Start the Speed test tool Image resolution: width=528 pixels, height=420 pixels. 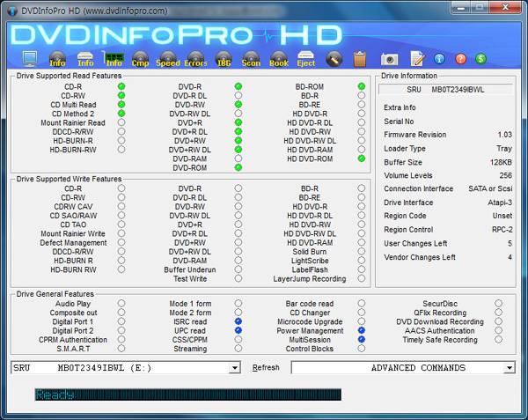click(168, 59)
